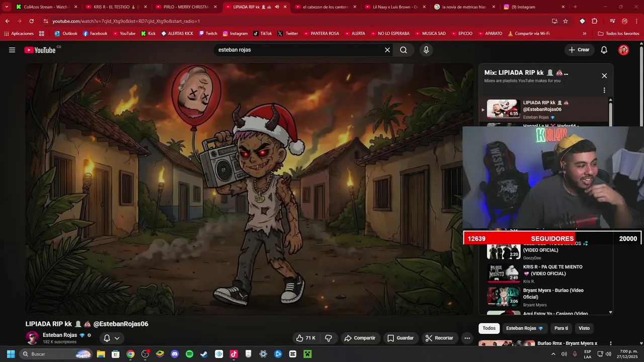
Task: Open Steam from the taskbar
Action: [204, 354]
